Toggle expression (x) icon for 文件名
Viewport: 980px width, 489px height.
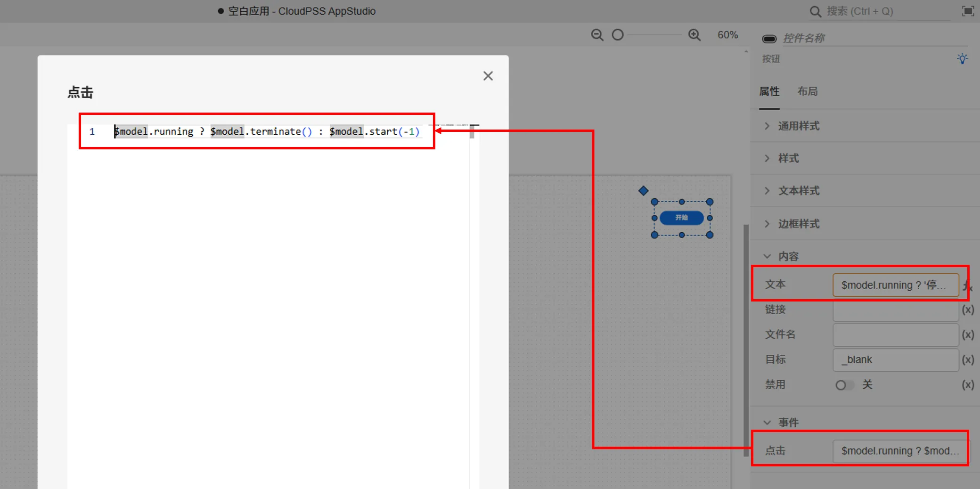[968, 334]
